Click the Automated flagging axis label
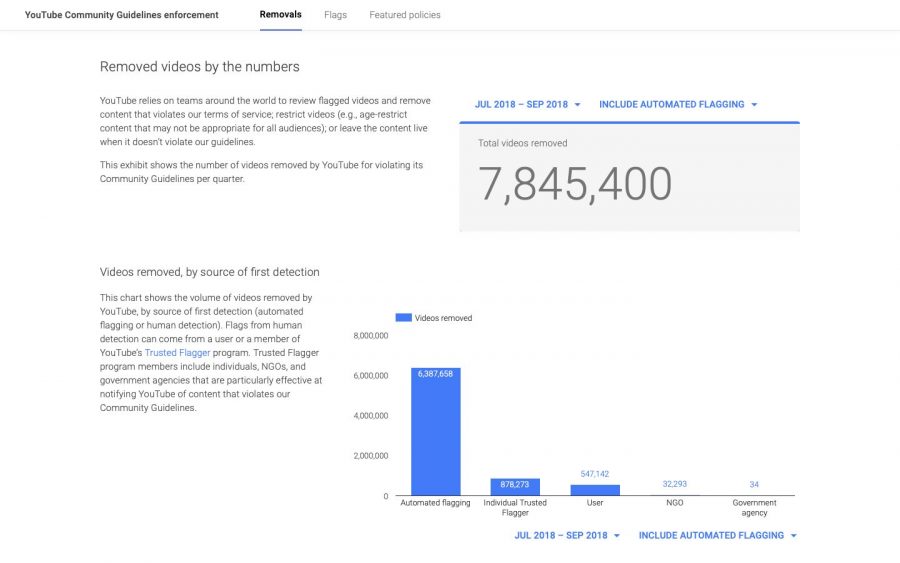The image size is (900, 563). click(435, 503)
